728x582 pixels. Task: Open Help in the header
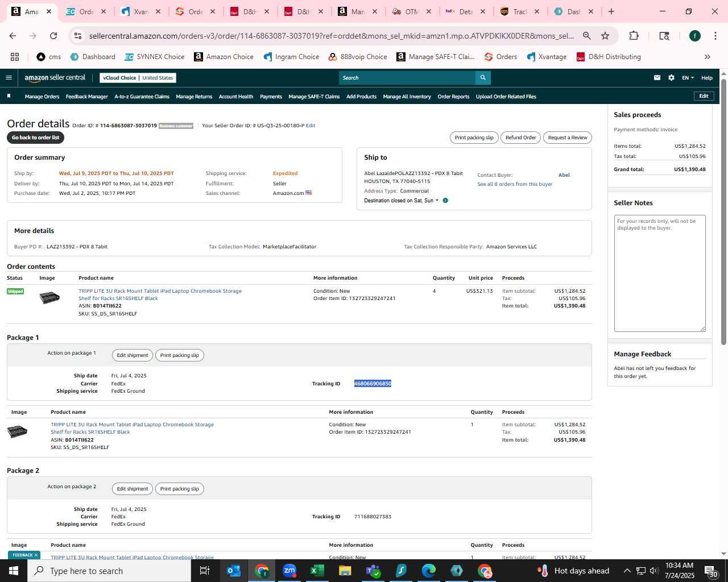tap(707, 78)
